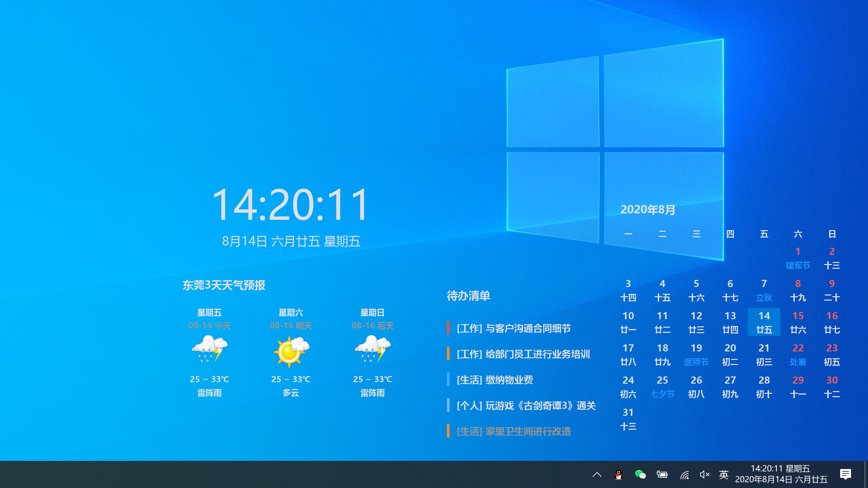The height and width of the screenshot is (488, 868).
Task: Select August 20 初二 in calendar
Action: (730, 354)
